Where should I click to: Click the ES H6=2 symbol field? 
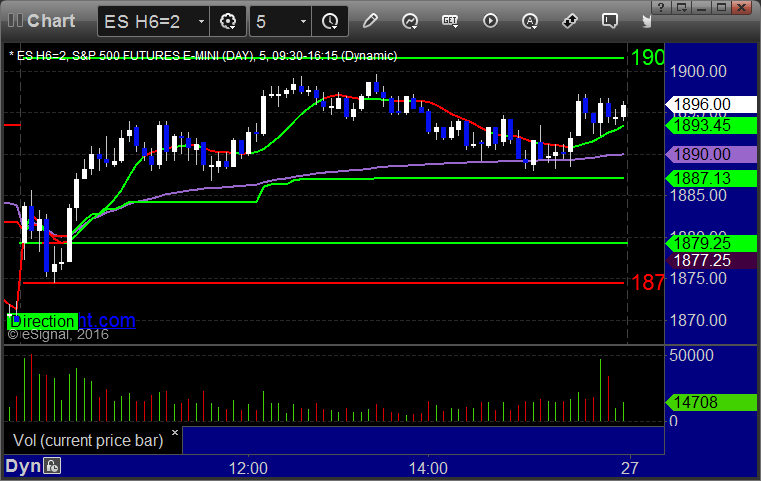click(153, 21)
